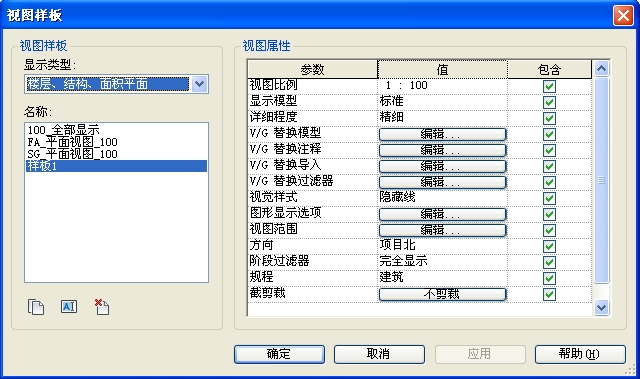Click the 确定 button

point(279,354)
